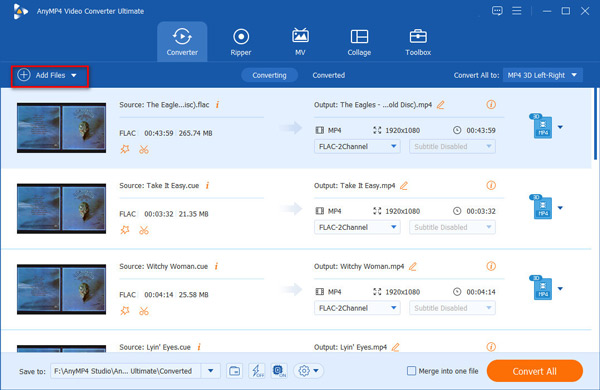Image resolution: width=600 pixels, height=390 pixels.
Task: Show source info for The Eagles flac
Action: [x=217, y=104]
